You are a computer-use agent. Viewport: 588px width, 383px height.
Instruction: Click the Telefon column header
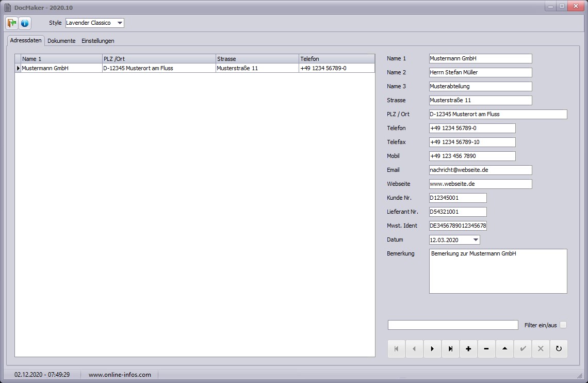336,59
